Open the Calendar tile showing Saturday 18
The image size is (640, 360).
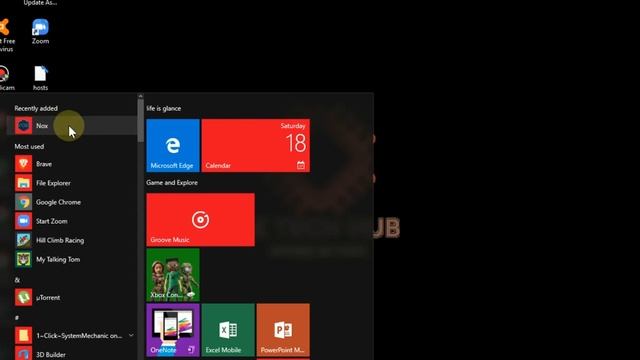[256, 145]
